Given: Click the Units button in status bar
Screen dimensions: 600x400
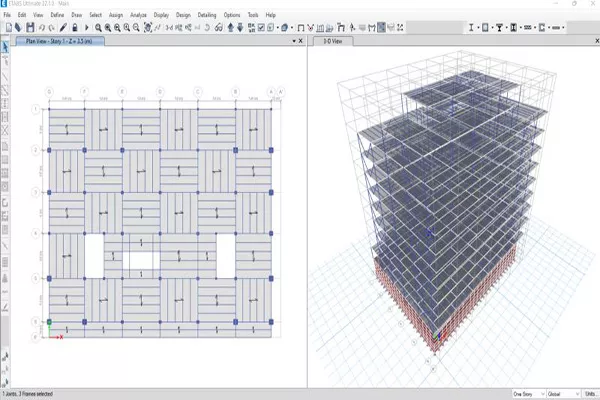Looking at the screenshot, I should (x=589, y=394).
